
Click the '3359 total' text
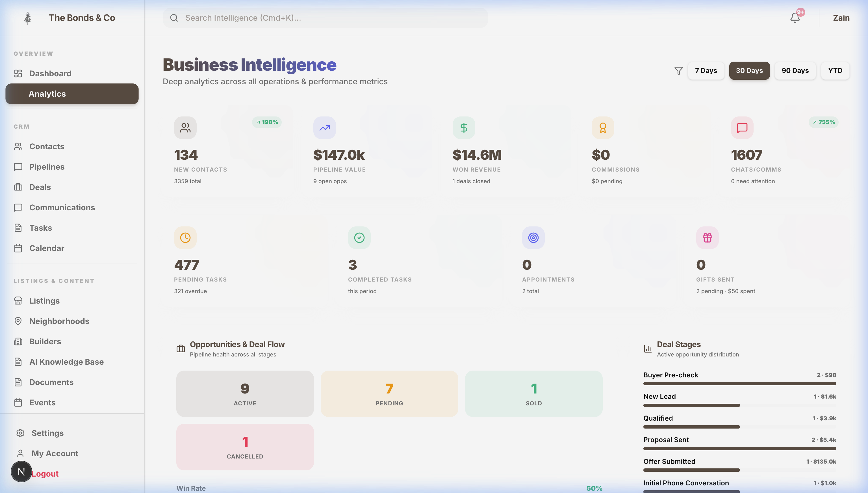pos(188,181)
